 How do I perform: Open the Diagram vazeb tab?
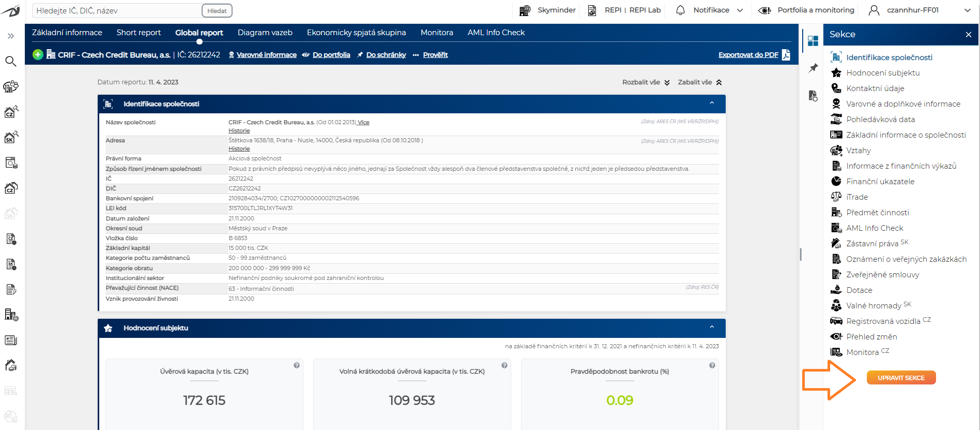pos(265,33)
